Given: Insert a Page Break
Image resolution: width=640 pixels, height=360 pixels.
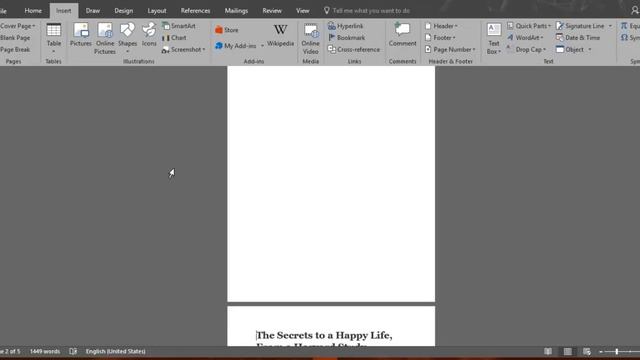Looking at the screenshot, I should coord(15,49).
